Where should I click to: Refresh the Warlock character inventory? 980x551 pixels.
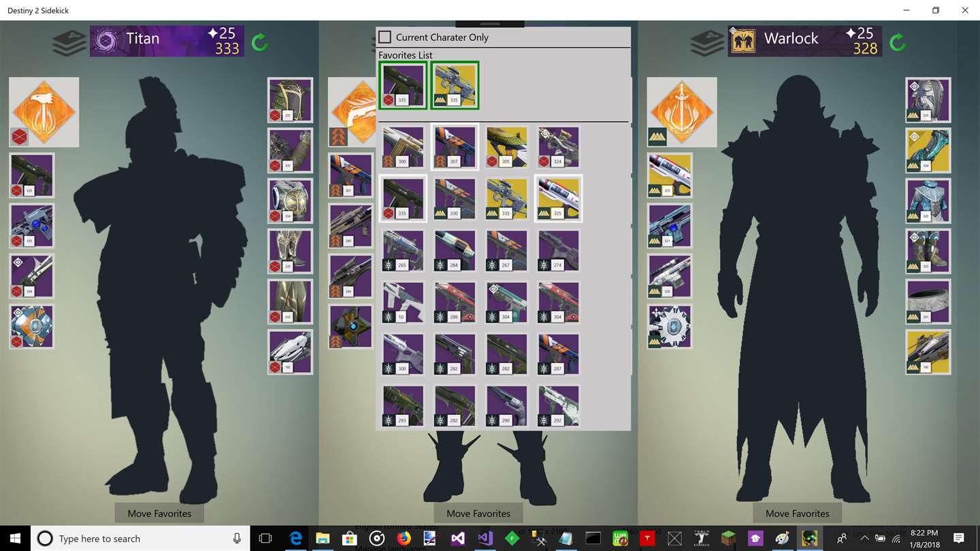[x=898, y=43]
